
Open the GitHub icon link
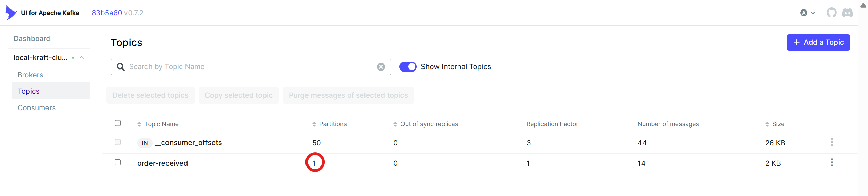831,13
